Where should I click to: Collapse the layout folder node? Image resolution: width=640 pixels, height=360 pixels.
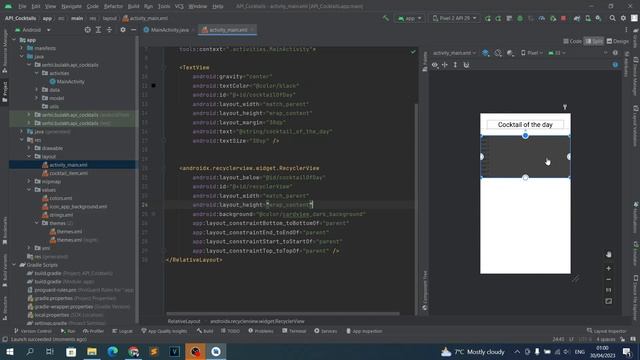[x=29, y=156]
